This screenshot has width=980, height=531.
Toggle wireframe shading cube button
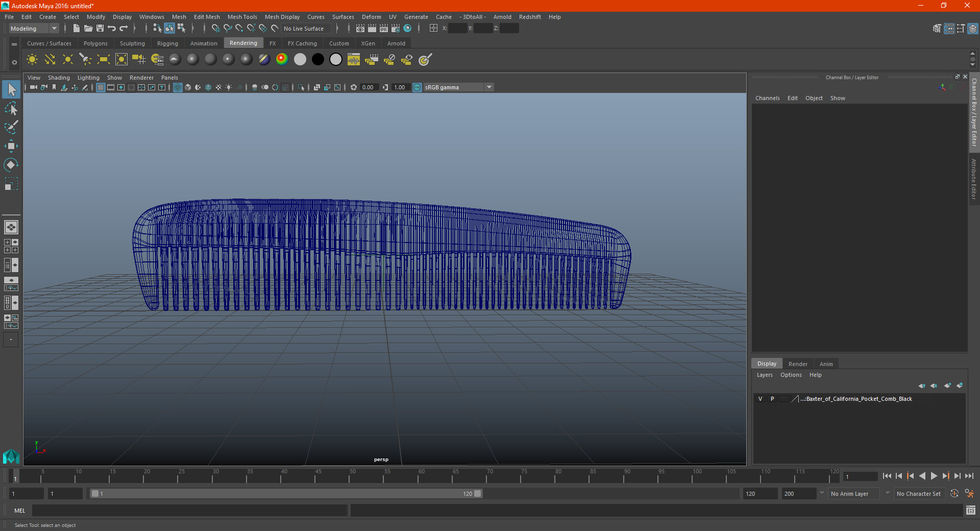(x=178, y=87)
